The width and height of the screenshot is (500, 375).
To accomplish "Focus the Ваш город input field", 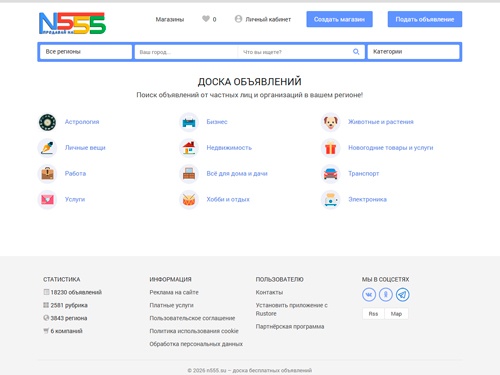I will [x=186, y=52].
